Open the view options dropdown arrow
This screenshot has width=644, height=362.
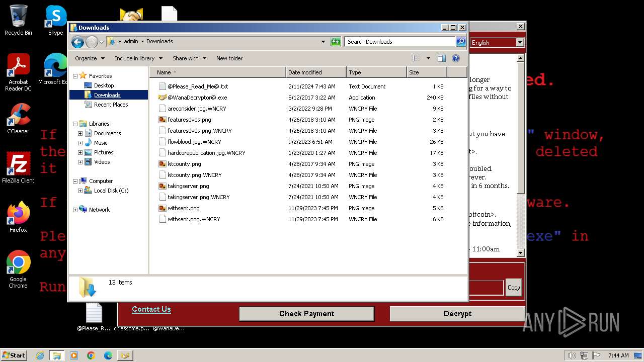pyautogui.click(x=428, y=58)
